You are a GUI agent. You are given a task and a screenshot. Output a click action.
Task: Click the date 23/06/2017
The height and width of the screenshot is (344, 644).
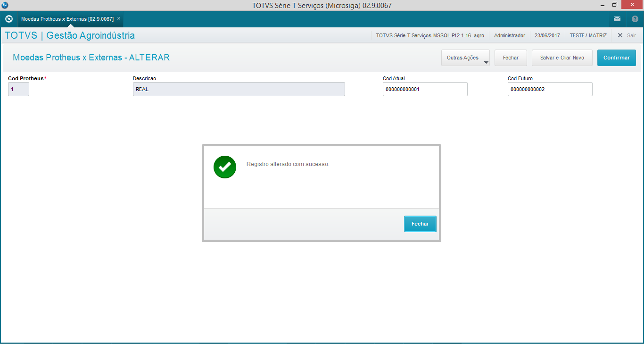[x=547, y=35]
